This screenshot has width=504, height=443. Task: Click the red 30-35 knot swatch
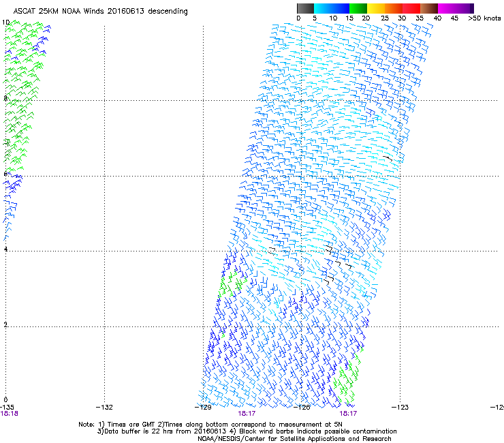click(411, 8)
